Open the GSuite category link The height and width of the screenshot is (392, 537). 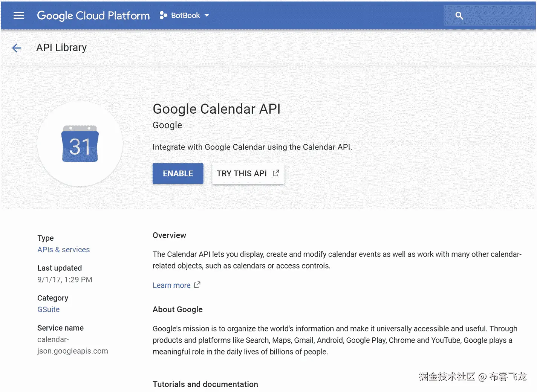click(x=48, y=310)
